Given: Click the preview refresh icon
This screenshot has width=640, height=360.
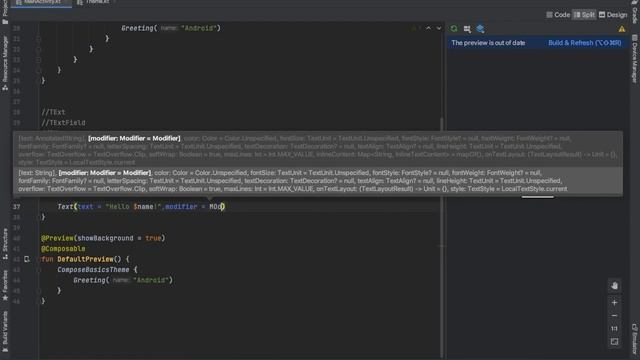Looking at the screenshot, I should tap(454, 29).
